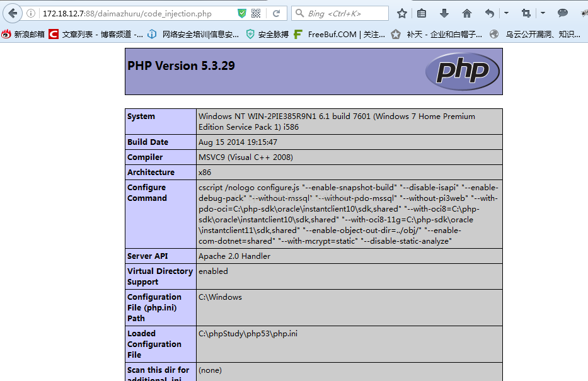Click the green security shield icon
The width and height of the screenshot is (588, 381).
coord(242,13)
